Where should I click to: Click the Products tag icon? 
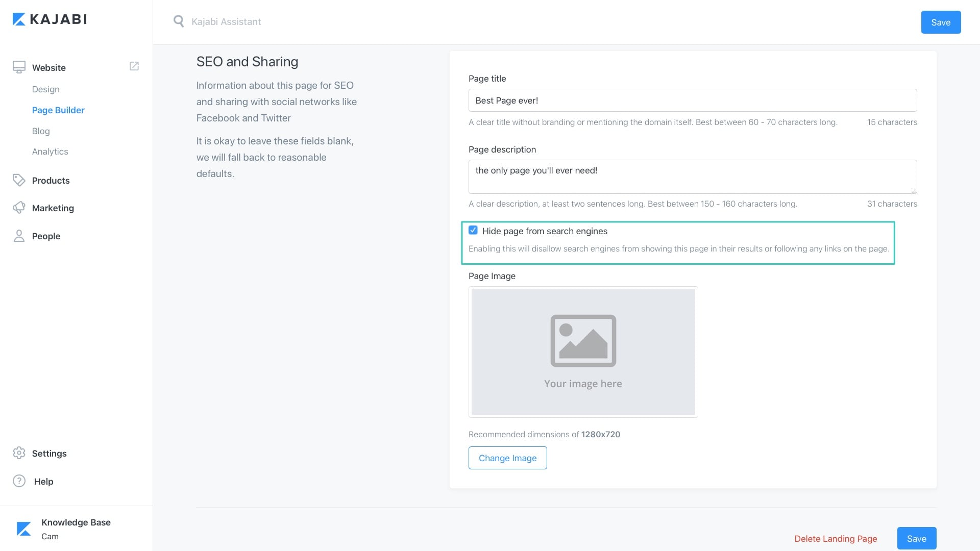19,180
